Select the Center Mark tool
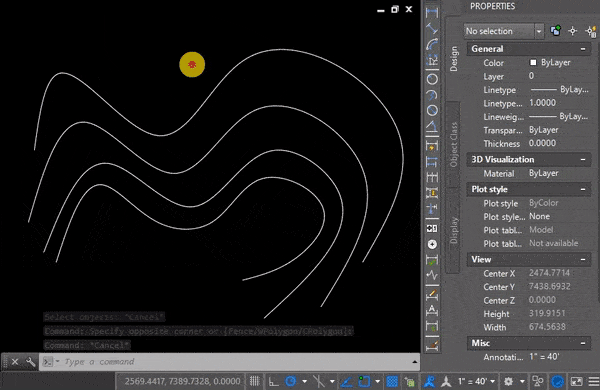This screenshot has width=600, height=390. point(432,244)
